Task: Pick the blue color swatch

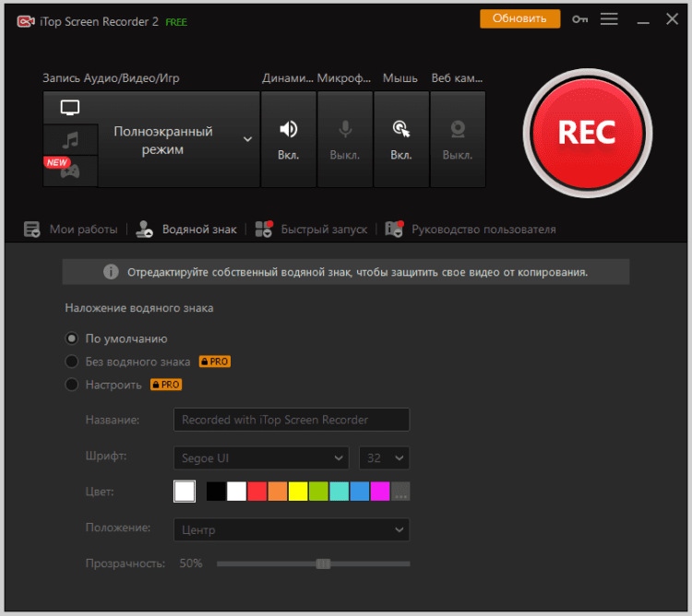Action: (360, 492)
